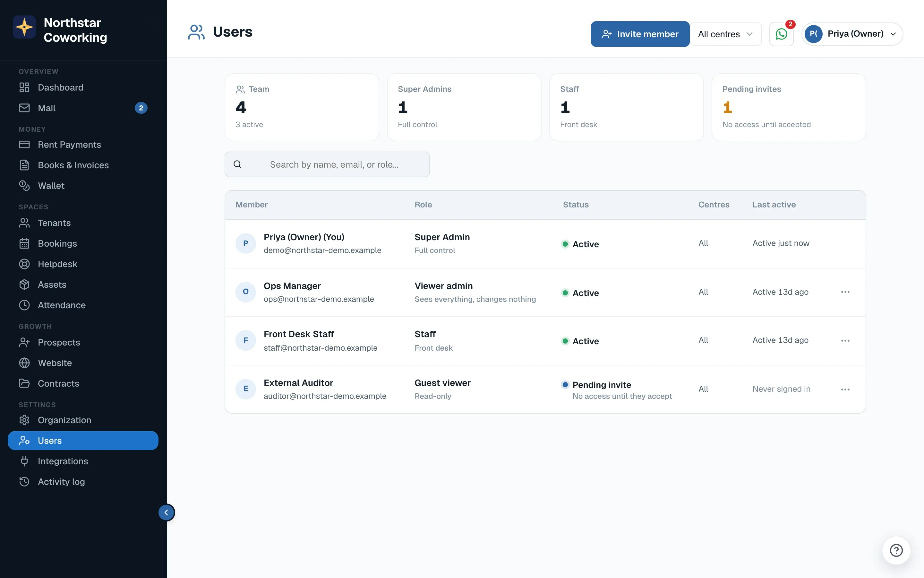Click the P avatar in Priya row
This screenshot has width=924, height=578.
(x=245, y=243)
